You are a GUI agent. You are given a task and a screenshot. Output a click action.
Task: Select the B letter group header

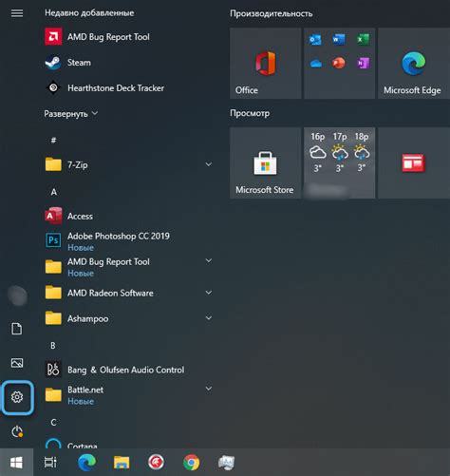pos(53,346)
